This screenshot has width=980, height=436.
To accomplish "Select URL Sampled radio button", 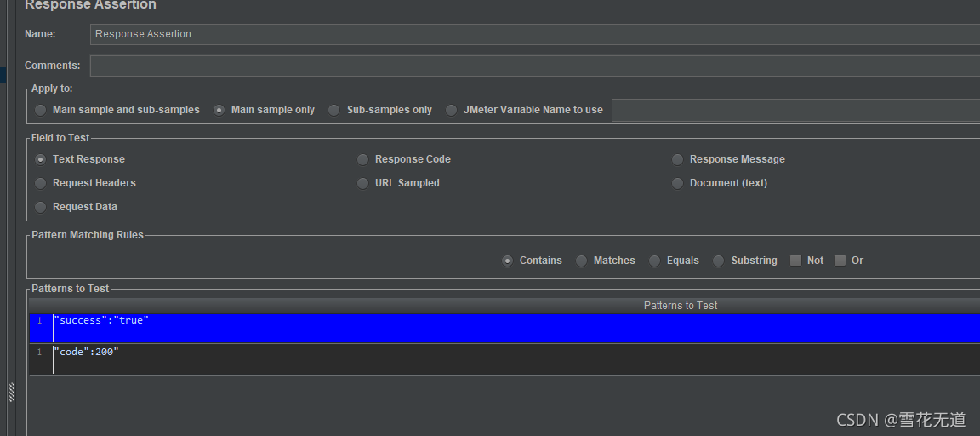I will click(362, 183).
